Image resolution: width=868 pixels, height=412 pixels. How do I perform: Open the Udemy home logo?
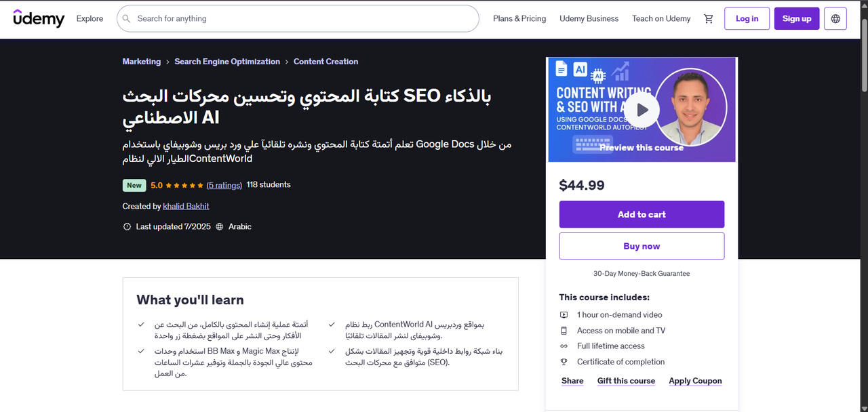click(39, 18)
